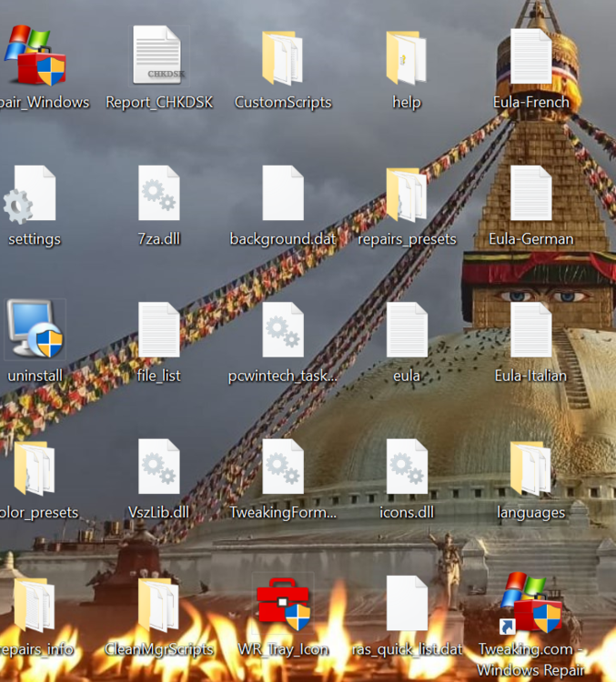This screenshot has height=682, width=616.
Task: Click the "background.dat" file name label
Action: tap(283, 239)
